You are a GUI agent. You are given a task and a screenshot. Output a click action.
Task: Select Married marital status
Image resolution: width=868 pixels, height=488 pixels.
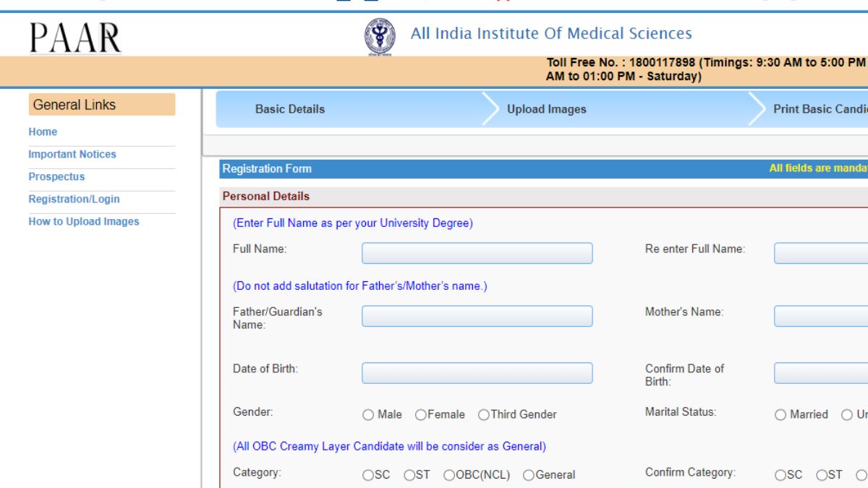[780, 414]
